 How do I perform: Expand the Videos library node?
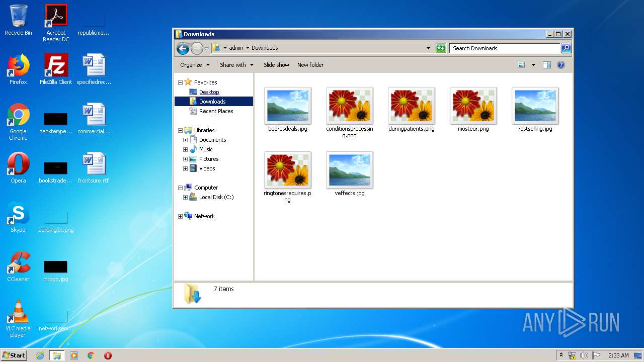[x=185, y=168]
